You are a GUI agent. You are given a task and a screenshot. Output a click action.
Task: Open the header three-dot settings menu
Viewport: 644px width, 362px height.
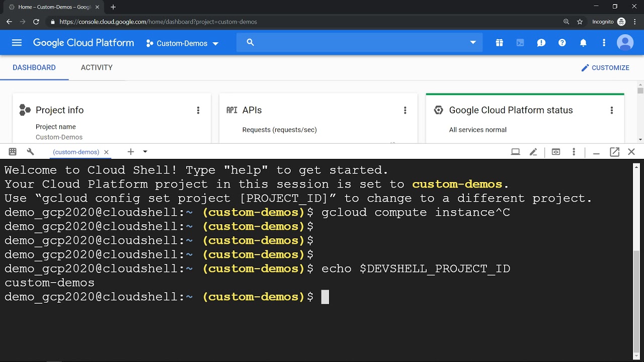click(x=604, y=43)
